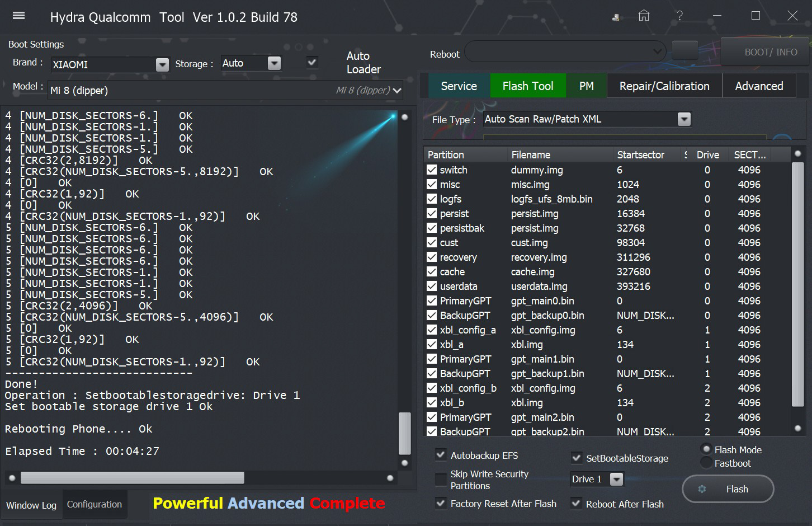
Task: Click the Rebooting Phone.... Ok log line
Action: [x=78, y=429]
